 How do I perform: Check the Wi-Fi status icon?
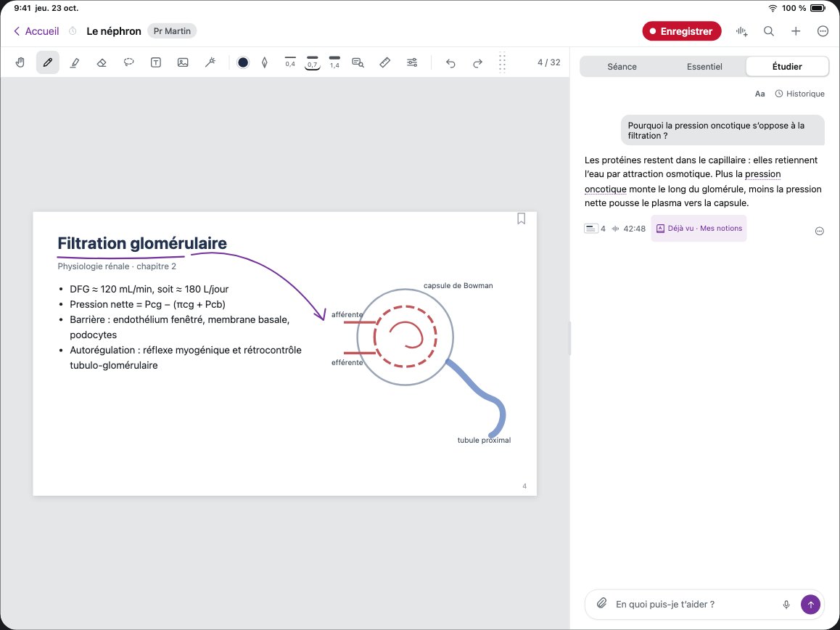coord(773,8)
